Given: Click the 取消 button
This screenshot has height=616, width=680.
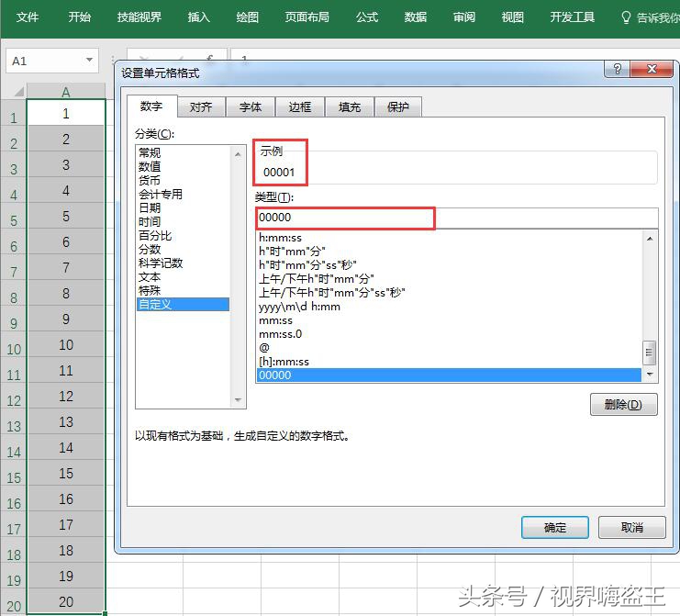Looking at the screenshot, I should click(632, 528).
